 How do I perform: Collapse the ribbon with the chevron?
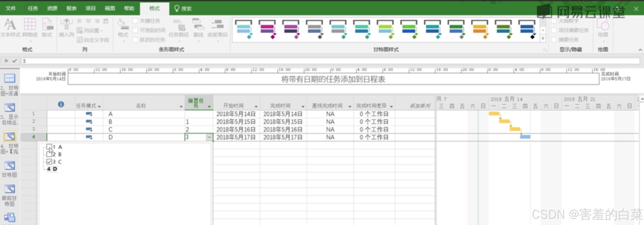[640, 50]
